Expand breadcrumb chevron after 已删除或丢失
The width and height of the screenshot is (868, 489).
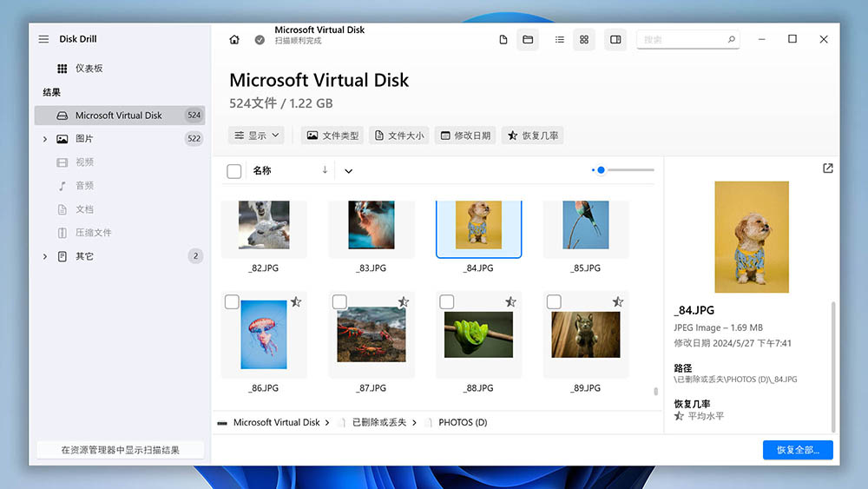414,422
